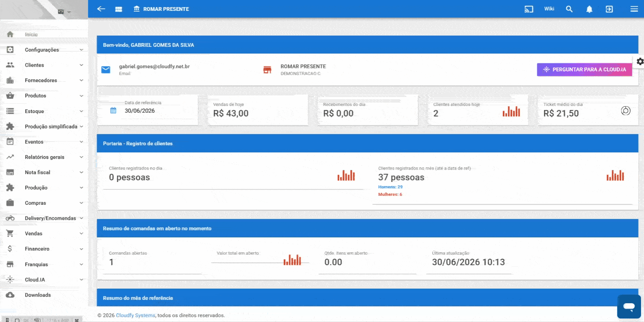Expand the Configurações menu chevron
Image resolution: width=644 pixels, height=322 pixels.
(x=81, y=50)
